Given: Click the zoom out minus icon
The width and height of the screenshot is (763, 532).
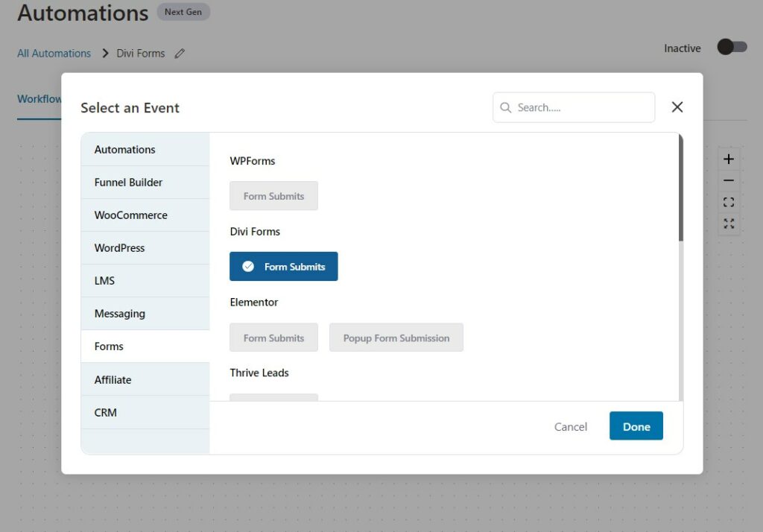Looking at the screenshot, I should 729,180.
